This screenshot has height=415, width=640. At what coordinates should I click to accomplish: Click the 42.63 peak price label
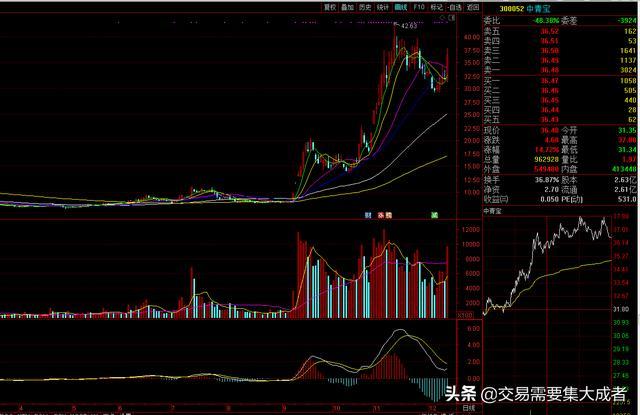(406, 24)
